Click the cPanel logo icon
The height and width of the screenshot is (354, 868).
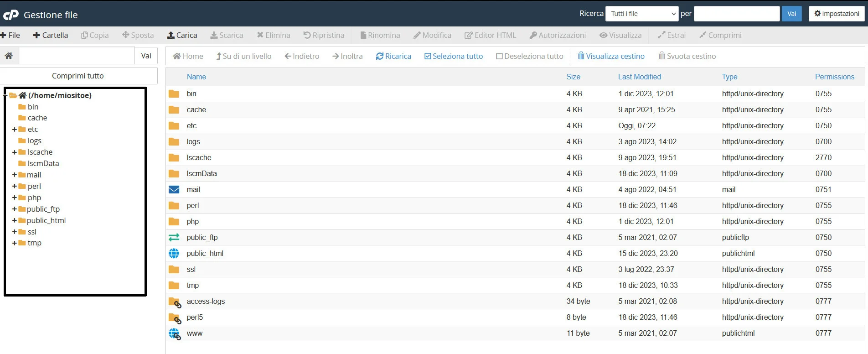point(10,15)
